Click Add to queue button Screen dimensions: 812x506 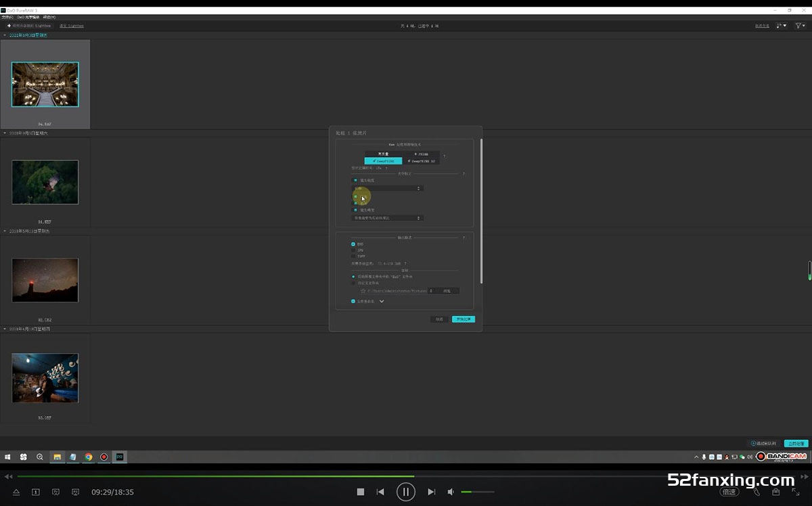pyautogui.click(x=763, y=444)
